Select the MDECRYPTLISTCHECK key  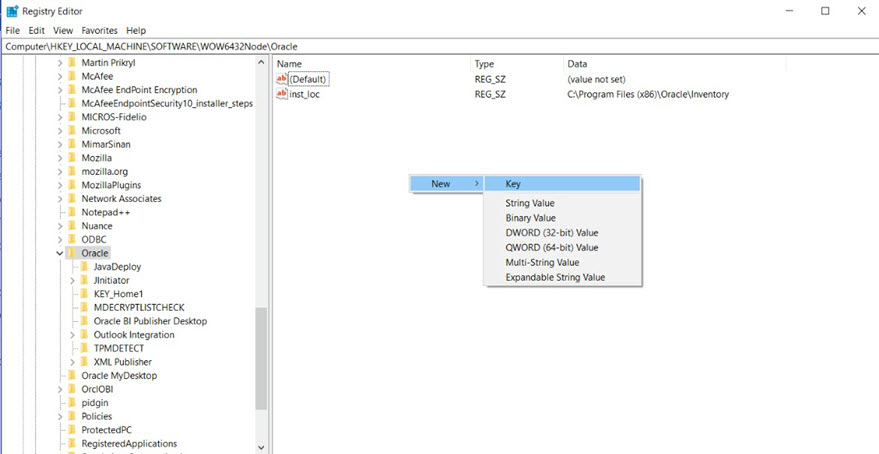click(x=139, y=308)
